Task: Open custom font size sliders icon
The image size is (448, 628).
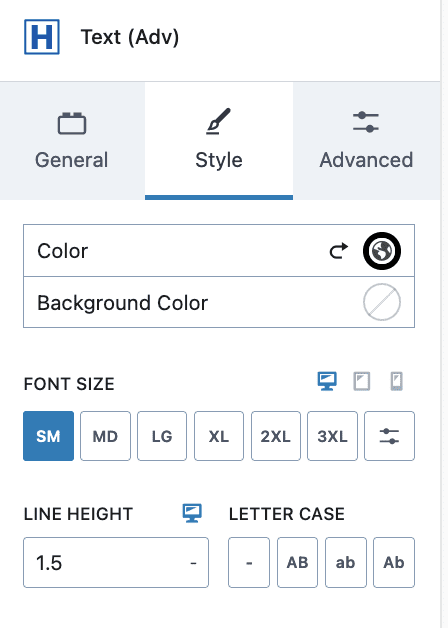Action: click(x=389, y=436)
